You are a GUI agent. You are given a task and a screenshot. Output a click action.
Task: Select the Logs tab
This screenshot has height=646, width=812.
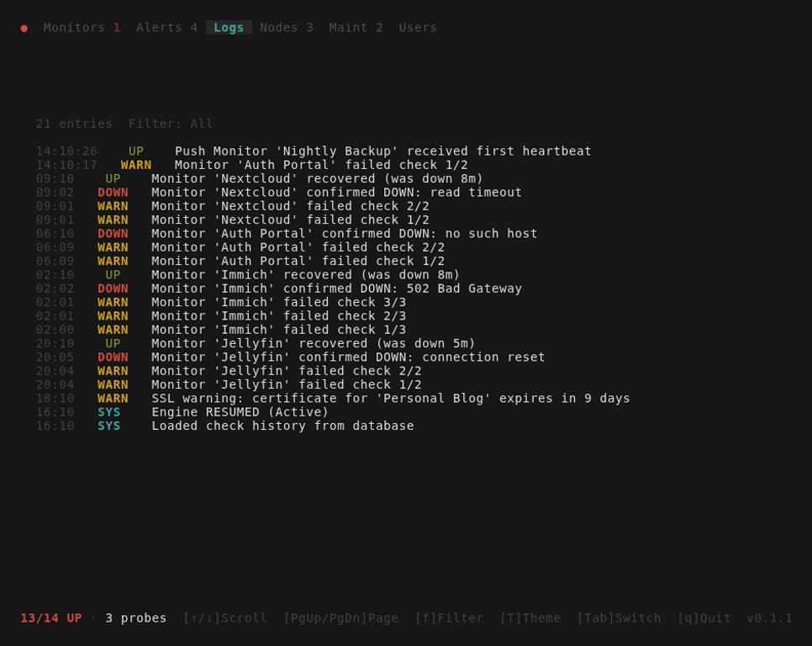[229, 28]
